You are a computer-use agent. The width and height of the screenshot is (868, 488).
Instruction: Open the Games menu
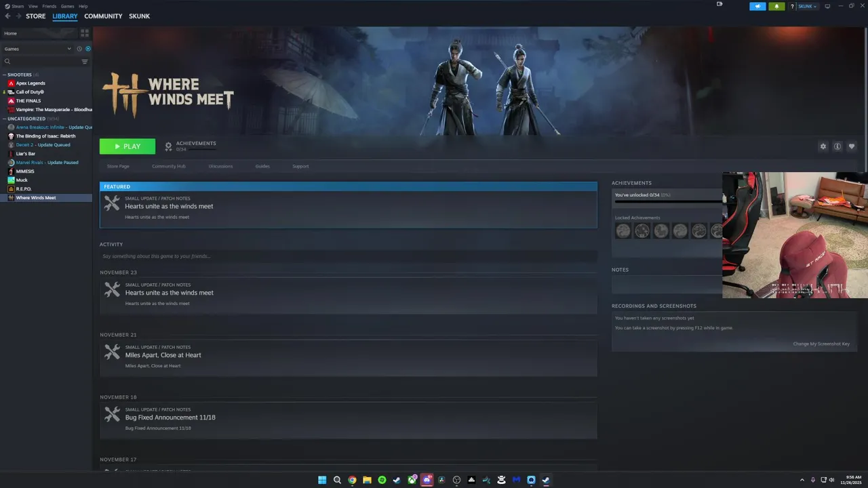tap(68, 6)
